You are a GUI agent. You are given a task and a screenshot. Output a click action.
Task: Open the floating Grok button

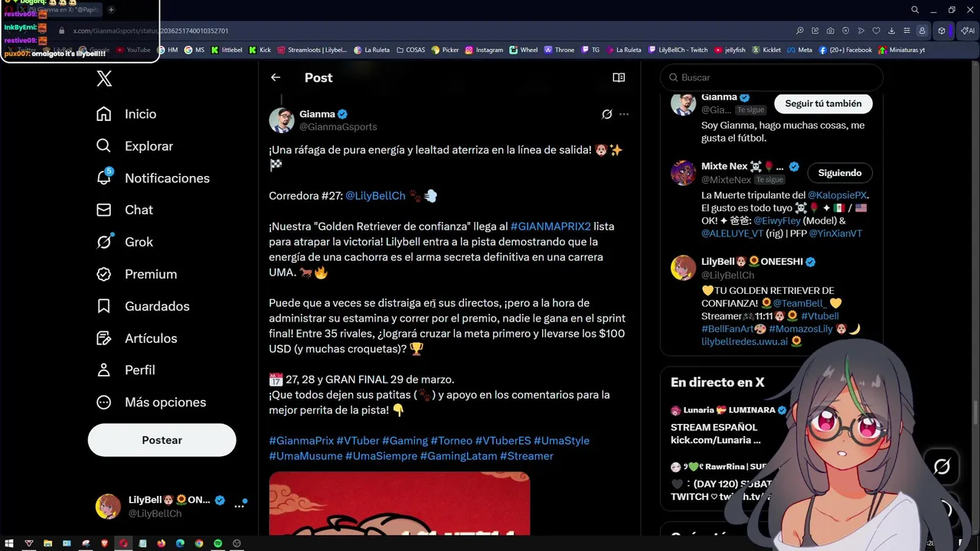pos(942,466)
